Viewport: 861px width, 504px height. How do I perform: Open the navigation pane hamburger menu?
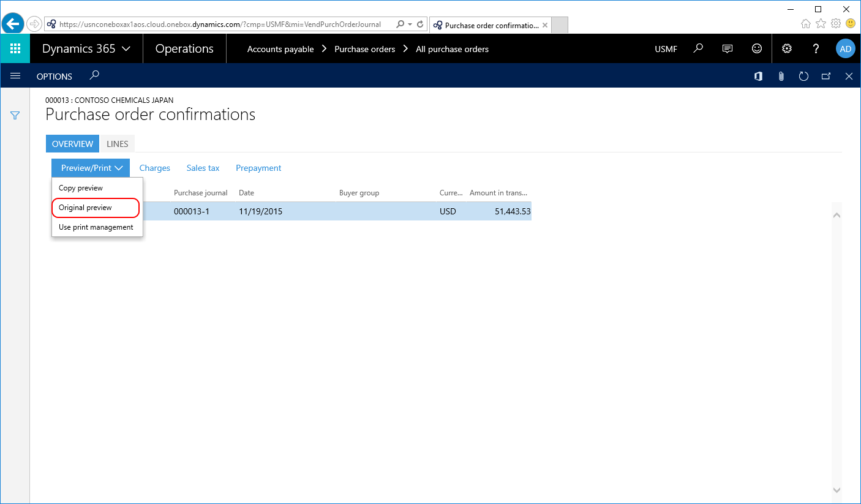pos(15,76)
